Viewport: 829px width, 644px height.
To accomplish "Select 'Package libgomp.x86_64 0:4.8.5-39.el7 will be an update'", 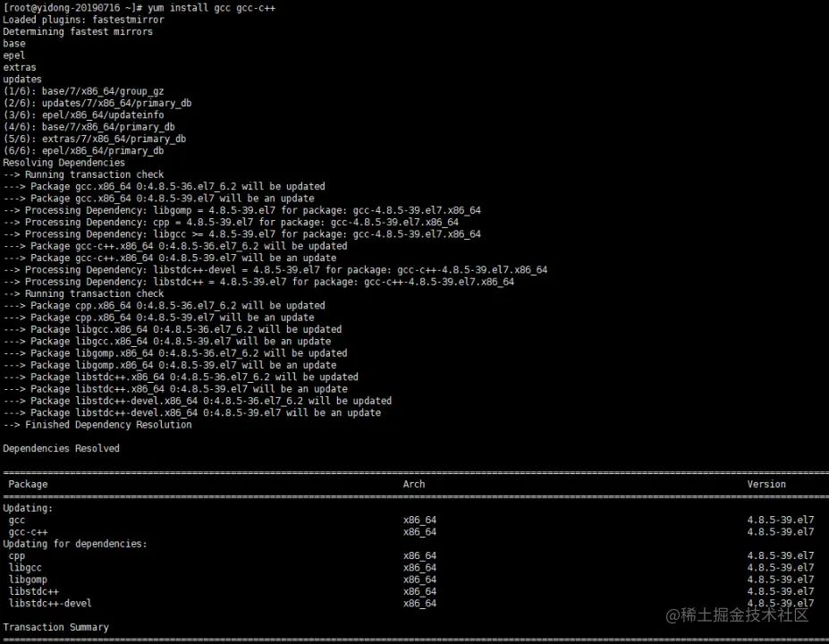I will pos(183,365).
